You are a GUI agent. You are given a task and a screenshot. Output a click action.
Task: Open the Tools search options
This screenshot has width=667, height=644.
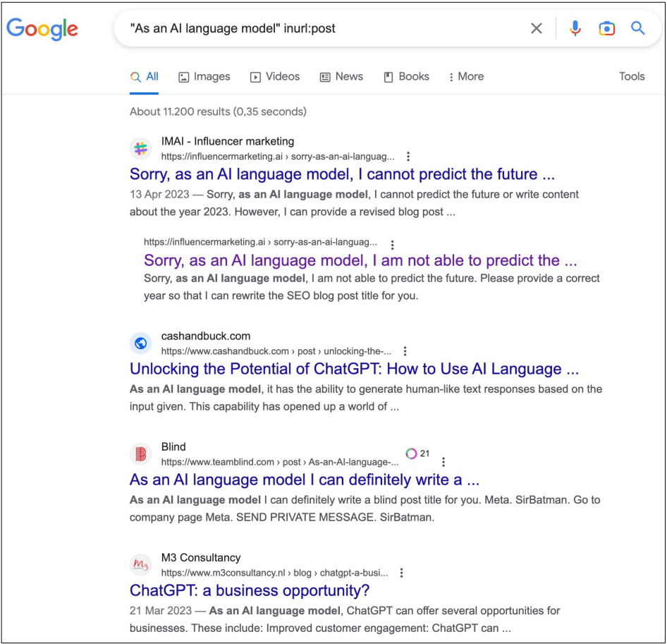coord(632,77)
